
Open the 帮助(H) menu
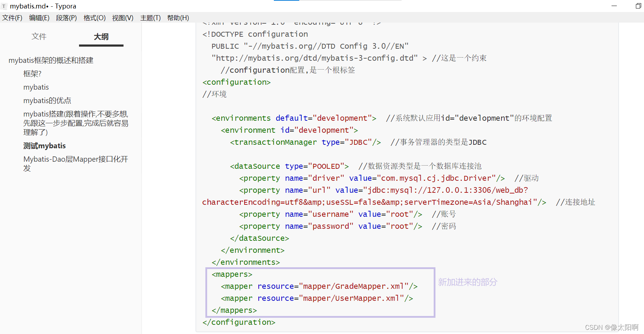pyautogui.click(x=178, y=18)
